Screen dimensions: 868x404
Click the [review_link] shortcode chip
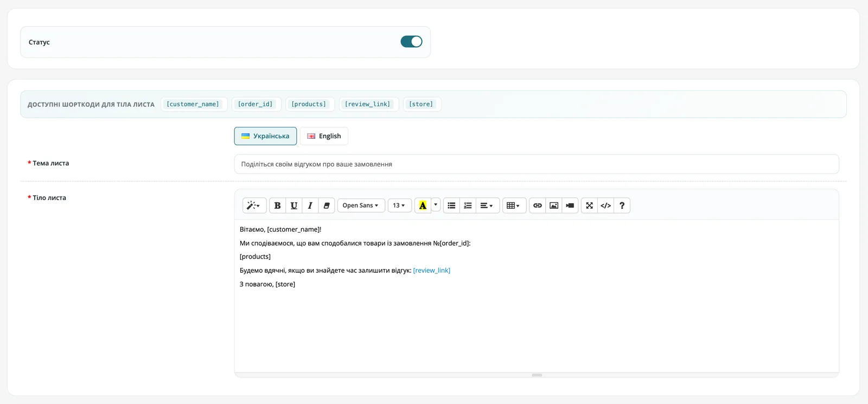(x=368, y=104)
